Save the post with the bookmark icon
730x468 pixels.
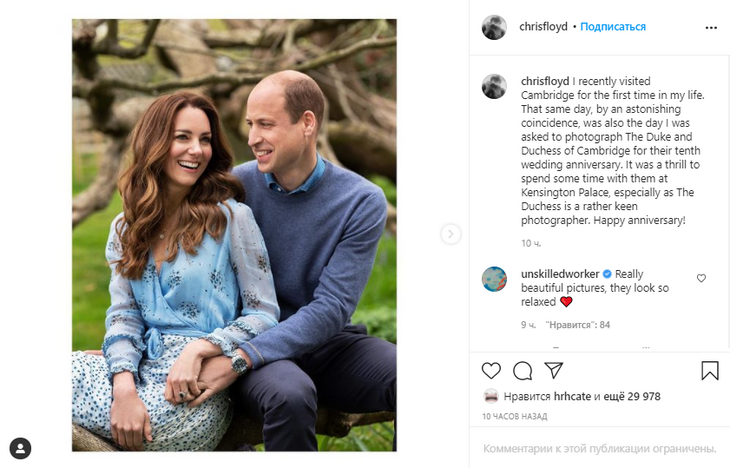[709, 371]
